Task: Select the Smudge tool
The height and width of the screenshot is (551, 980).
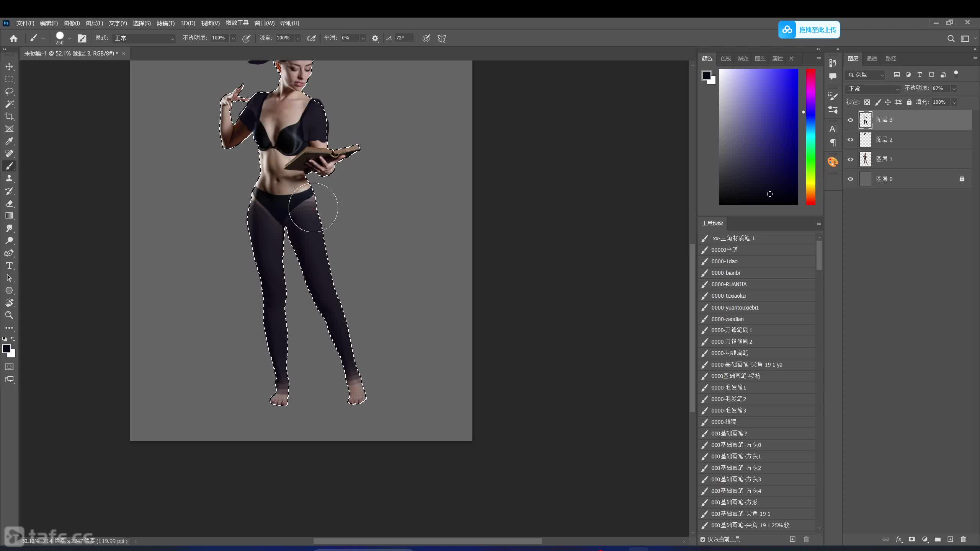Action: point(9,228)
